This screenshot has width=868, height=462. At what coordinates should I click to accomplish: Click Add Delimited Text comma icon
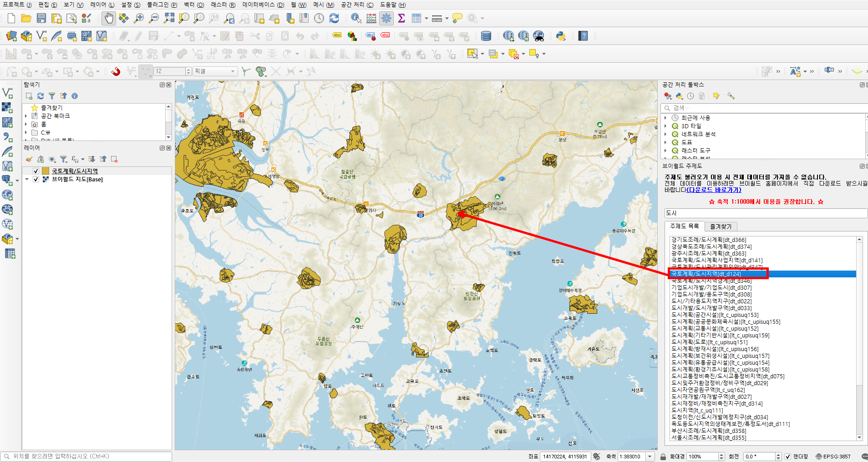click(x=7, y=137)
